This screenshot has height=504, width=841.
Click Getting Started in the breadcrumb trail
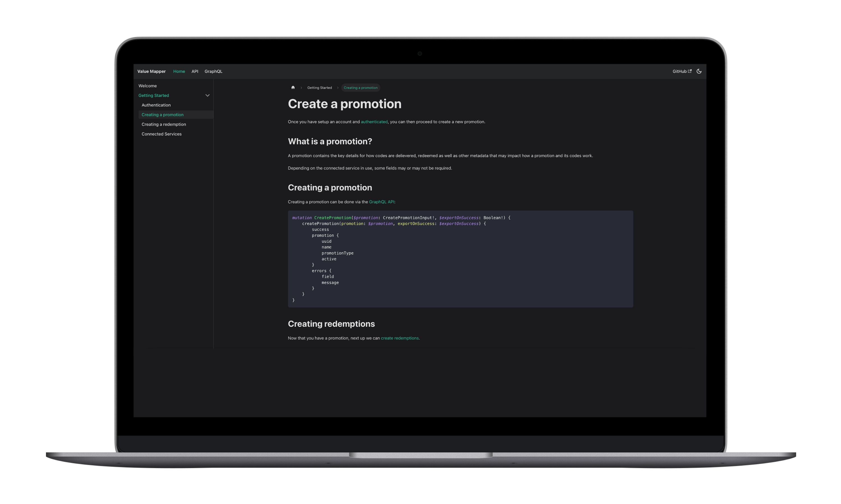[x=320, y=88]
